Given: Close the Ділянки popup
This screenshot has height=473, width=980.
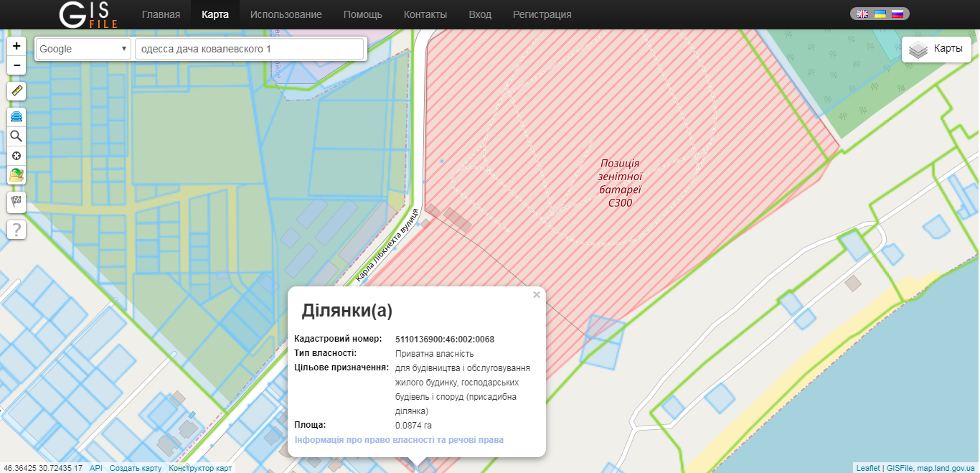Looking at the screenshot, I should pos(537,294).
